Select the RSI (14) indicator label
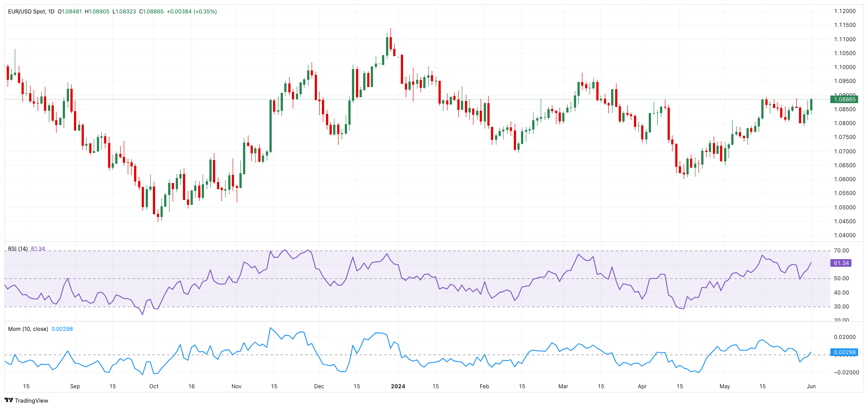Screen dimensions: 868x408 (18, 249)
